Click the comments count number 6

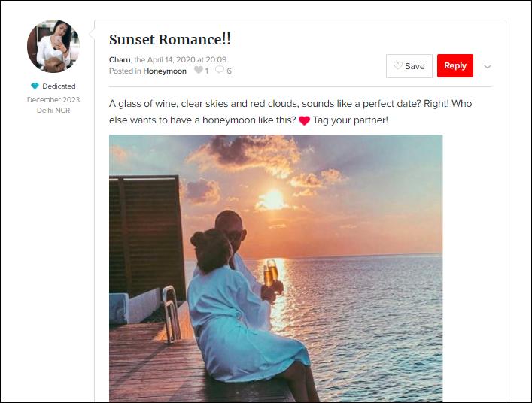tap(229, 71)
